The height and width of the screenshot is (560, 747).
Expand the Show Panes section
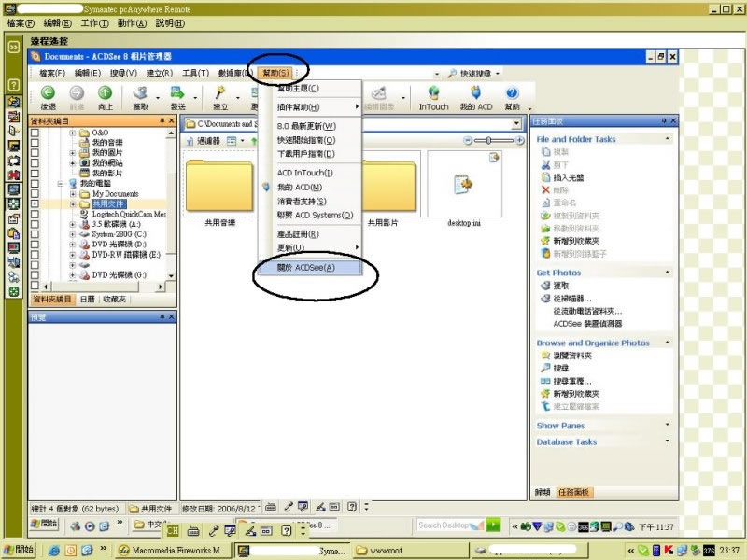[x=668, y=425]
